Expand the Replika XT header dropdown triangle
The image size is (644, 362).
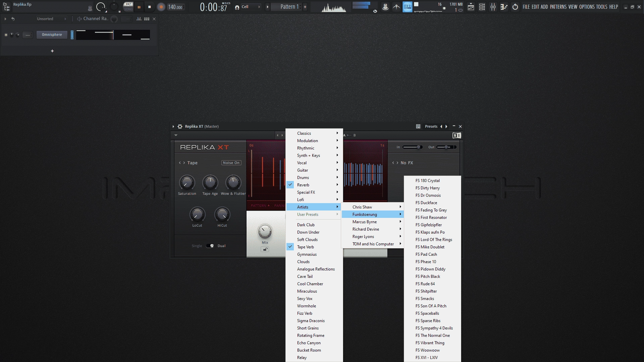(176, 135)
